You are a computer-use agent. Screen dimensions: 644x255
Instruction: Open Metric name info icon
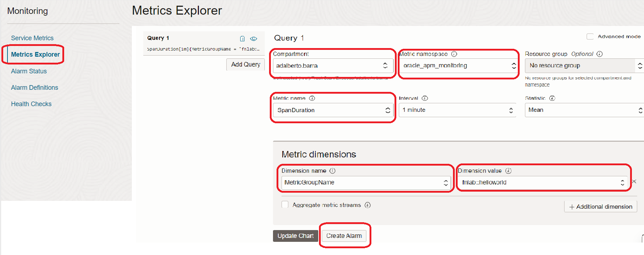(x=312, y=98)
